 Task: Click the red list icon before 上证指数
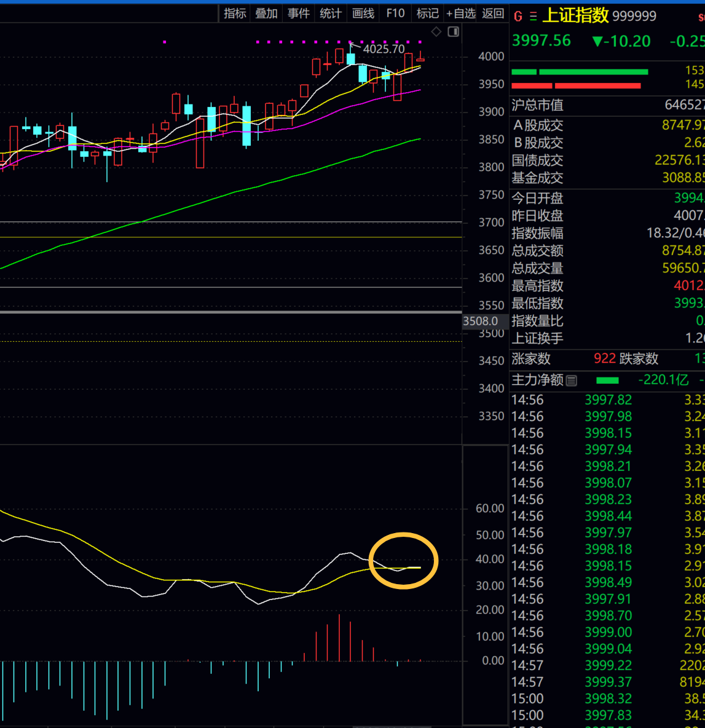coord(533,17)
